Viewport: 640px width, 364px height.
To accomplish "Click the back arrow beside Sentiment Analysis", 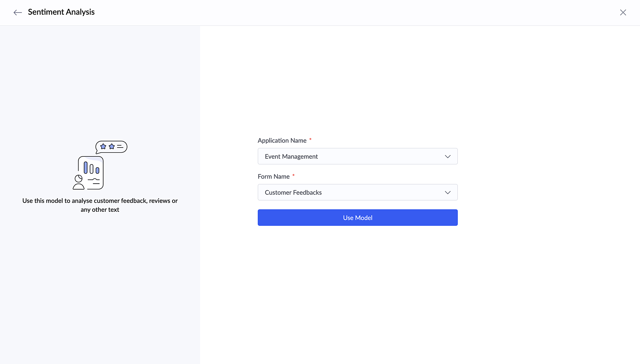I will point(18,12).
